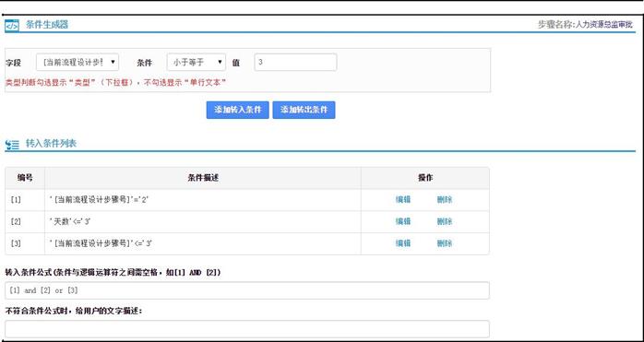Click row number [3] cell

[x=25, y=243]
